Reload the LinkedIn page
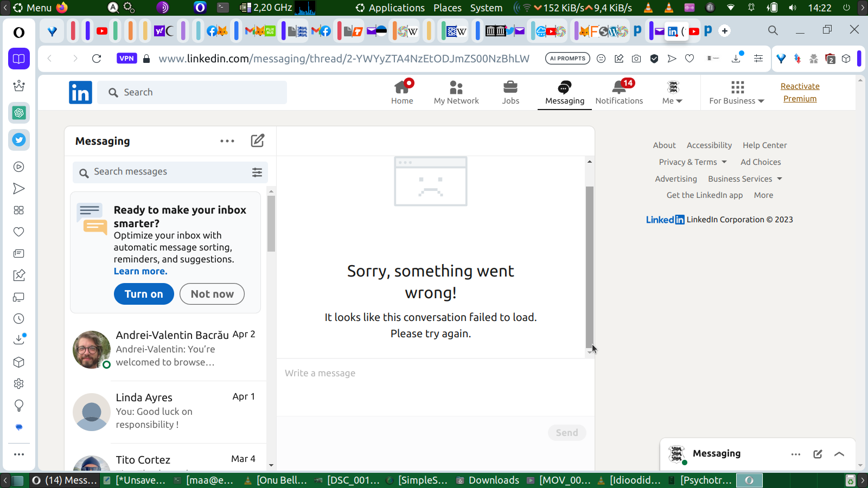868x488 pixels. pos(97,59)
